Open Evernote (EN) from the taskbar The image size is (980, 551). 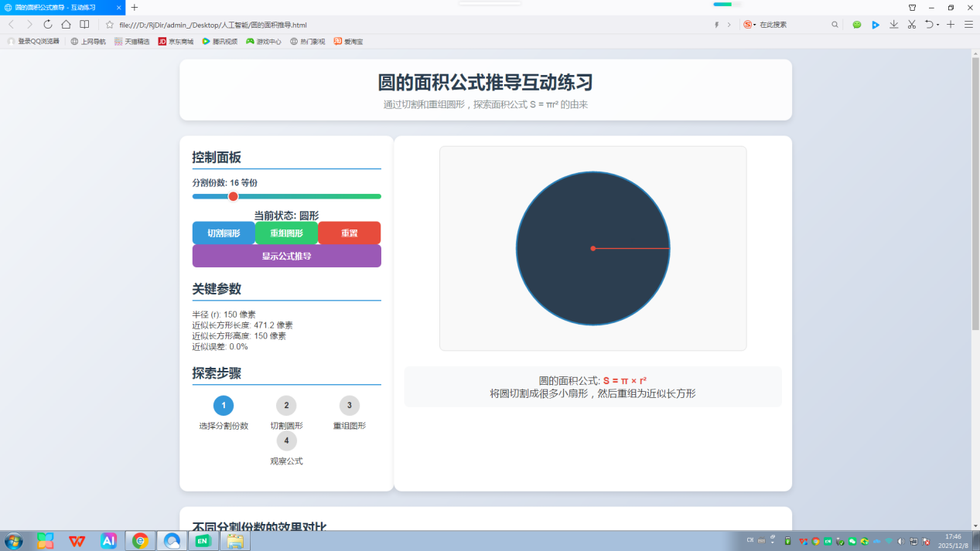pos(203,541)
